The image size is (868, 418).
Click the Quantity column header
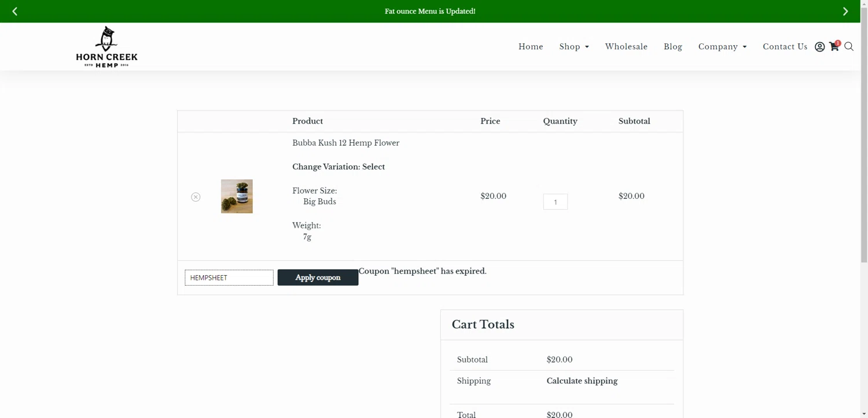click(560, 121)
